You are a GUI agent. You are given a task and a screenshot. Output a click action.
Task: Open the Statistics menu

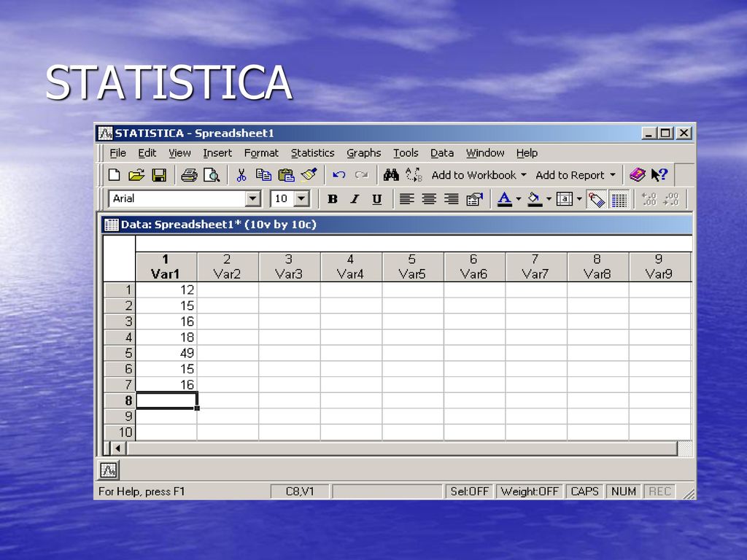[312, 153]
